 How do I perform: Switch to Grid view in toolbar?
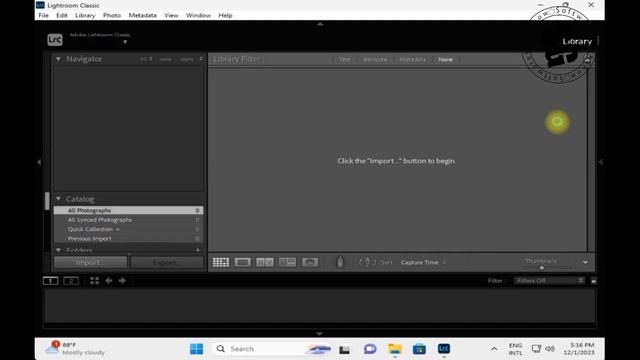(x=221, y=262)
